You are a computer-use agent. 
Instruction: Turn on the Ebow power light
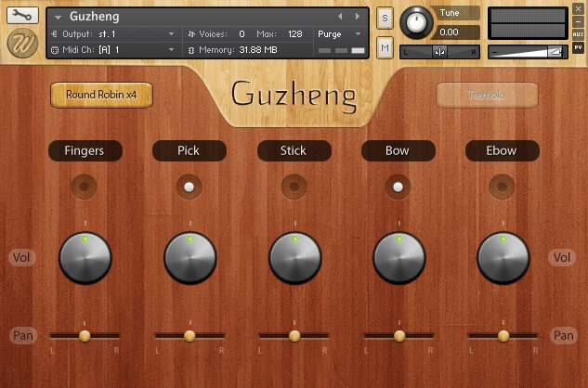tap(503, 187)
